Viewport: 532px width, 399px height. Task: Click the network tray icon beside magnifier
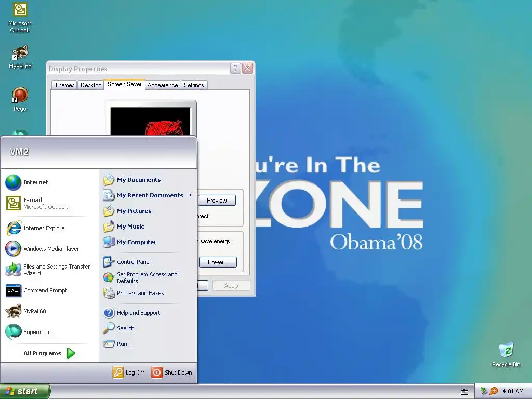(x=484, y=391)
